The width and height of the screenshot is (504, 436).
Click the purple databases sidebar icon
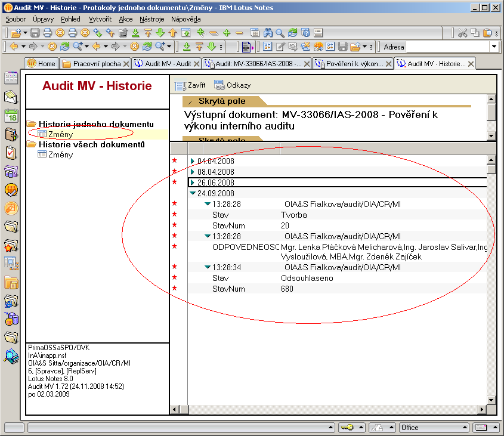11,172
